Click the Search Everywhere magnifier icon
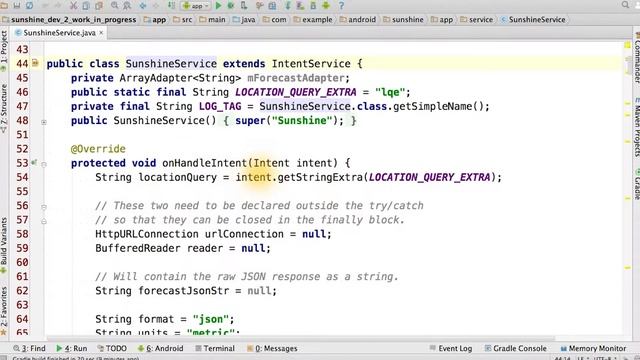 click(x=625, y=5)
